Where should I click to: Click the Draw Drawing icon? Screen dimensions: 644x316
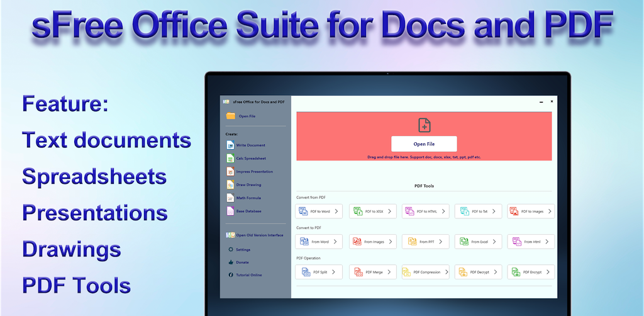click(x=231, y=185)
